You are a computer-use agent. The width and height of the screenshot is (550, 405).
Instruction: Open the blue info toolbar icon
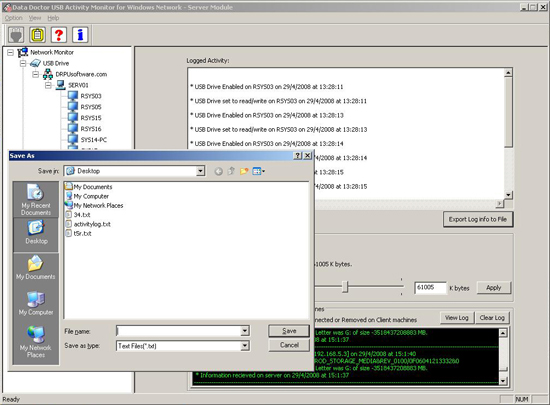[x=80, y=35]
